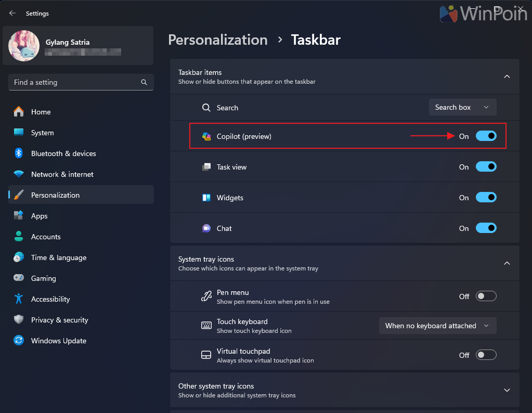Click the 'Show touch keyboard icon' description
This screenshot has width=532, height=413.
(254, 331)
